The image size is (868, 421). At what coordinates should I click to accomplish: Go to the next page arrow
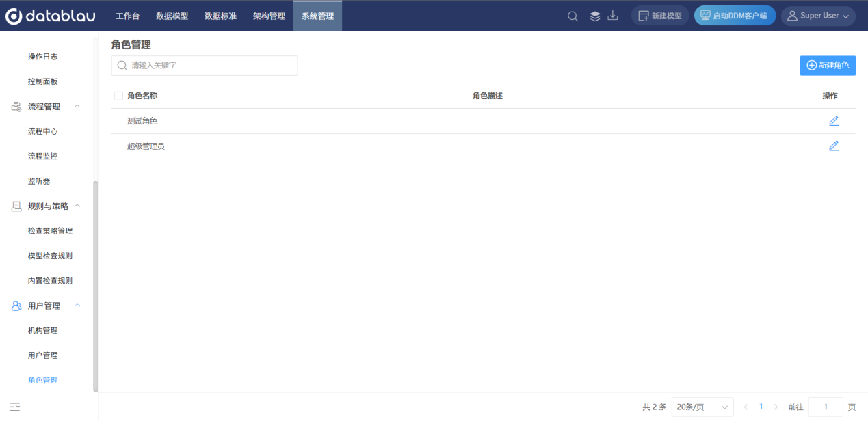pyautogui.click(x=776, y=407)
